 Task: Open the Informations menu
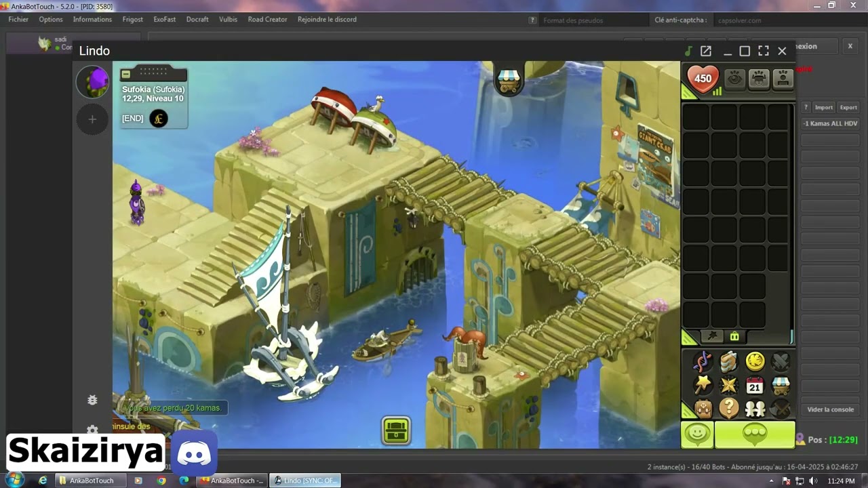(92, 20)
